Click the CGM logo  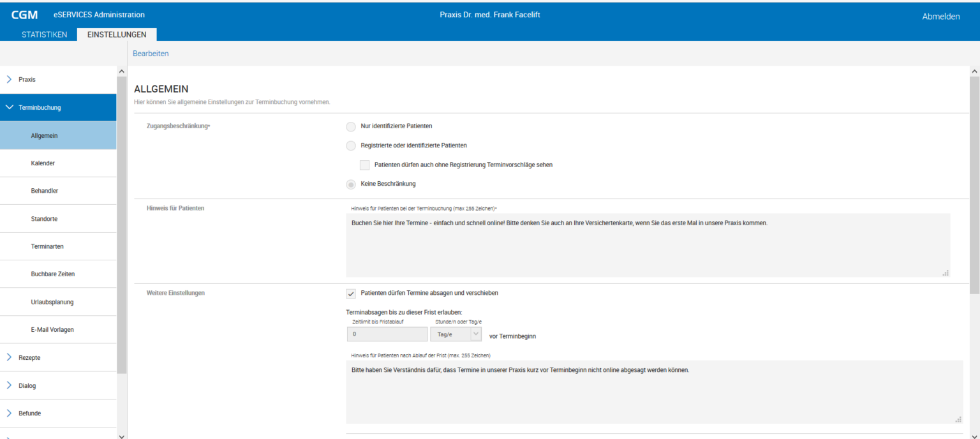tap(24, 14)
